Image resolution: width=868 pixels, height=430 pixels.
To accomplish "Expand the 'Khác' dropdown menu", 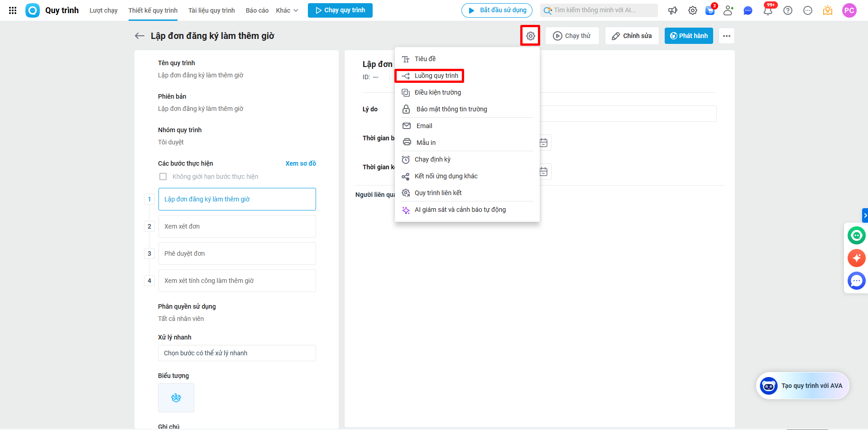I will 287,10.
